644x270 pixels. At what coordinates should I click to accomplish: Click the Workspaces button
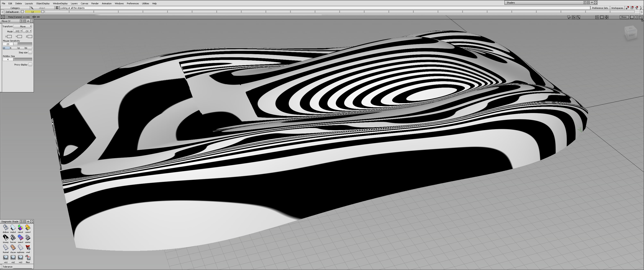click(617, 8)
